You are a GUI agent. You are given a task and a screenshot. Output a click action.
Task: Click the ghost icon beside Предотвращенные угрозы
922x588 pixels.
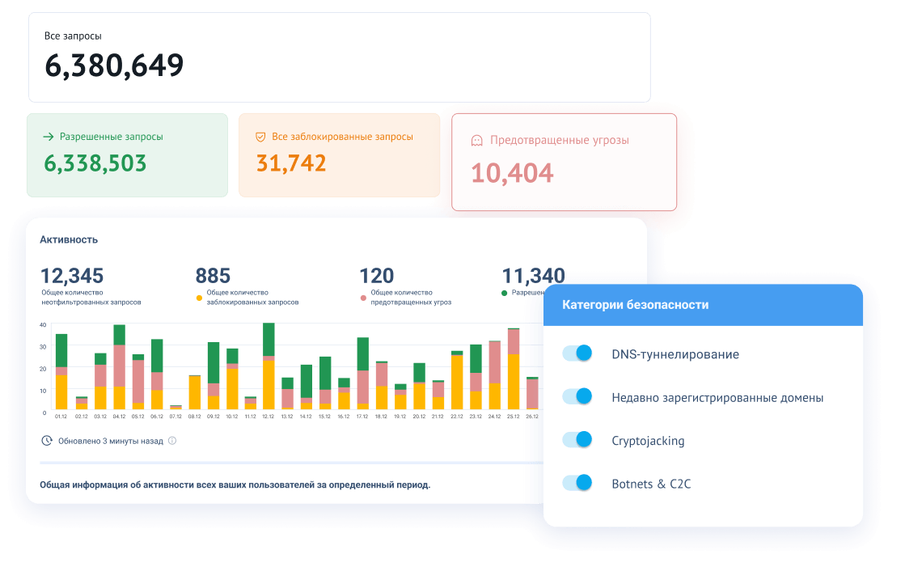click(x=477, y=141)
